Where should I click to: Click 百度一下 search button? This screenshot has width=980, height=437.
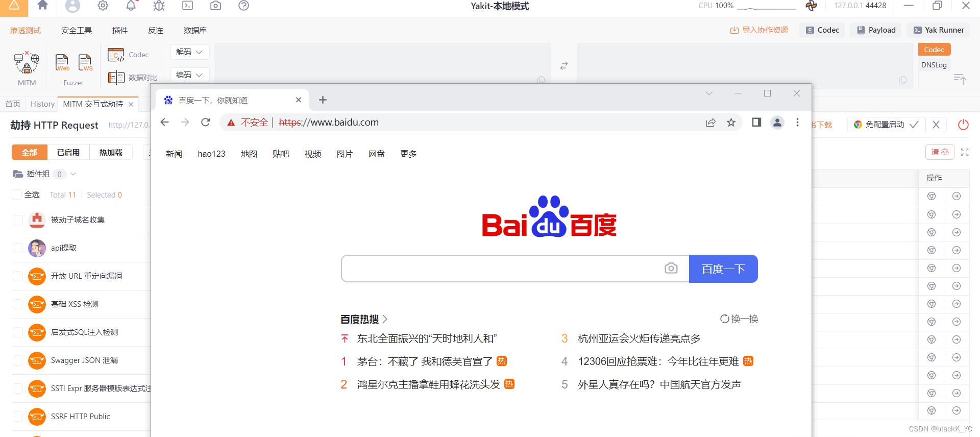point(723,269)
